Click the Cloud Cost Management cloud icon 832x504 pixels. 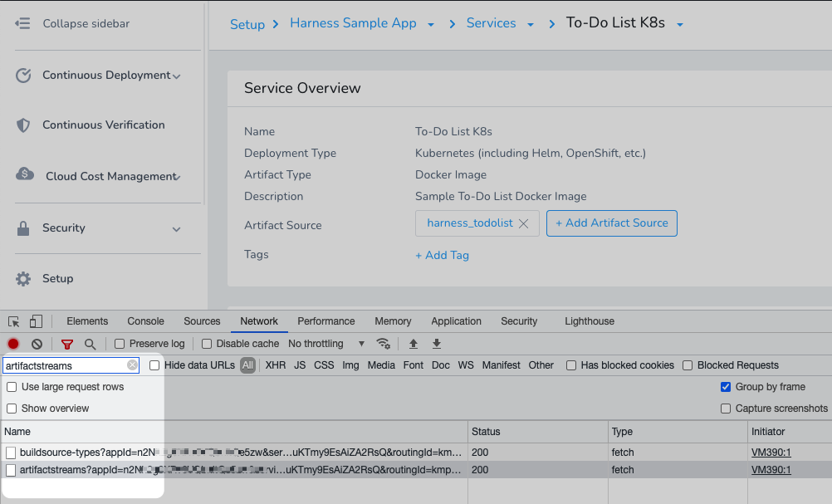click(x=24, y=174)
